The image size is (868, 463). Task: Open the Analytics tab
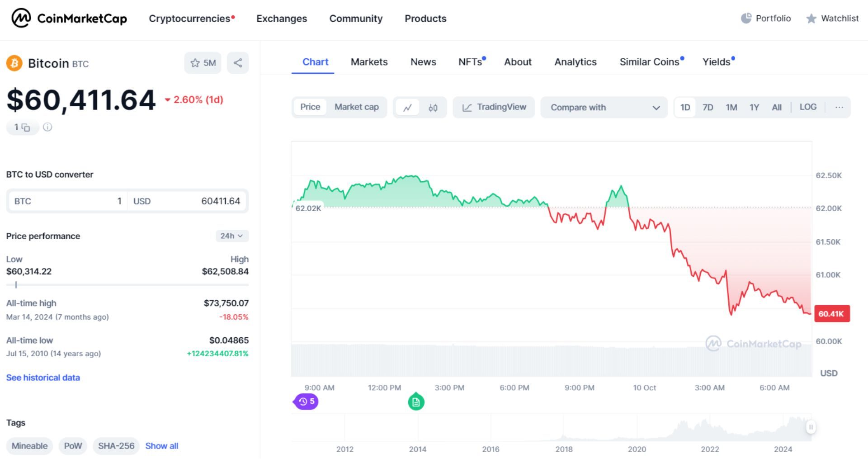575,62
